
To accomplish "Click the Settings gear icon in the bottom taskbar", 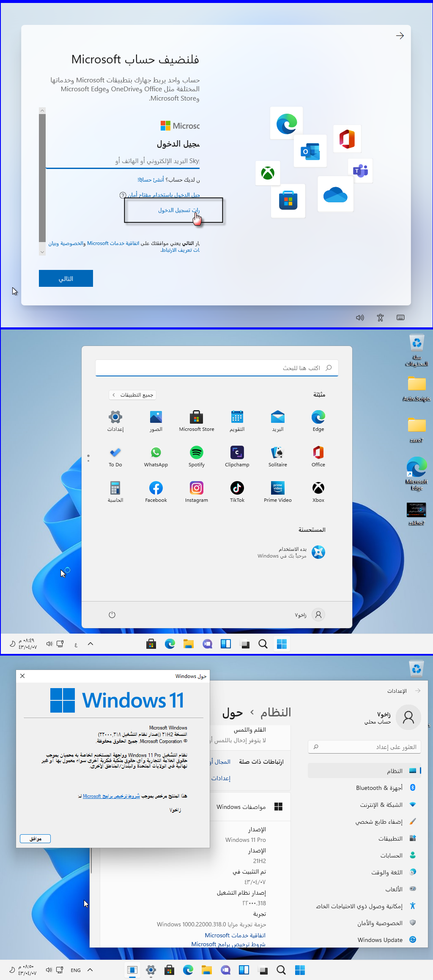I will coord(151,970).
